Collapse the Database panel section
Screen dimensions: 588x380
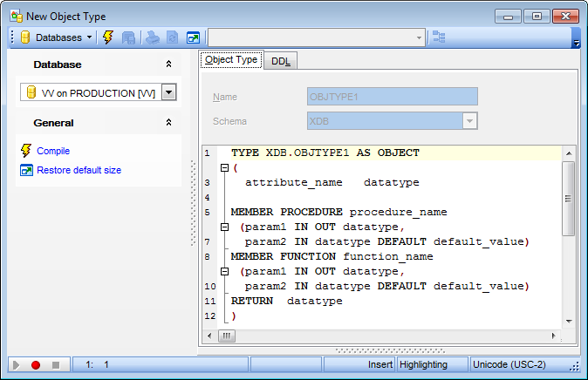click(x=168, y=64)
